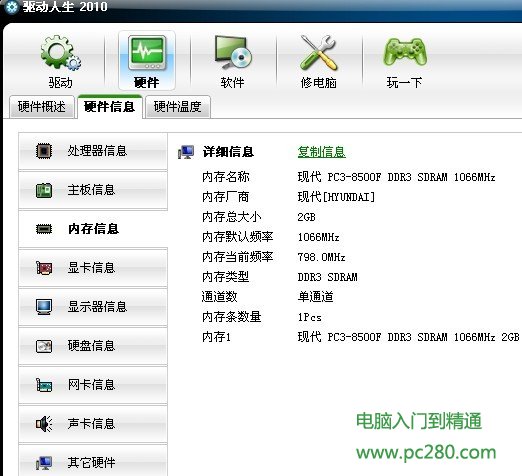Click the 内存类型 label
This screenshot has height=476, width=522.
click(226, 277)
